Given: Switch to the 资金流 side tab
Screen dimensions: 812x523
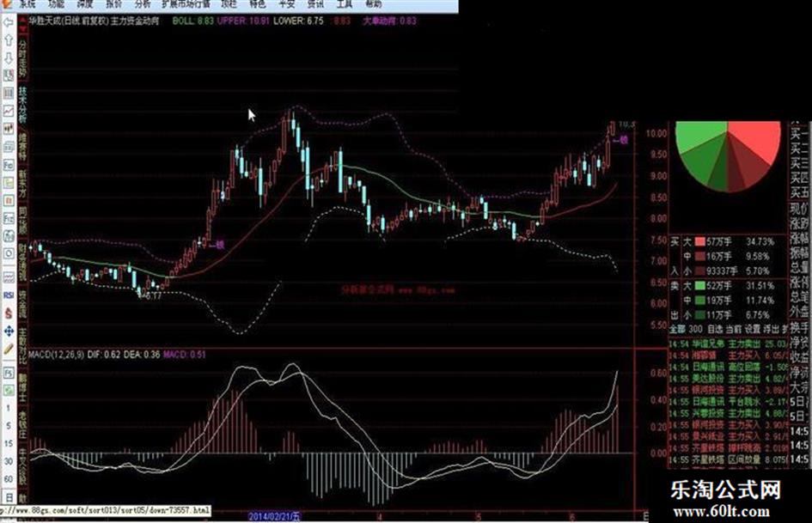Looking at the screenshot, I should click(x=23, y=303).
